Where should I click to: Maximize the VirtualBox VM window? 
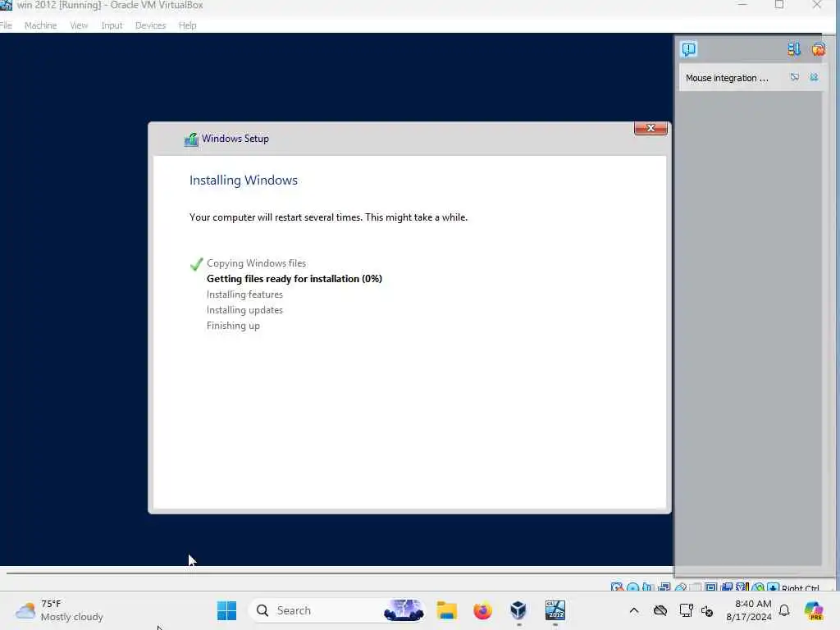[x=779, y=5]
